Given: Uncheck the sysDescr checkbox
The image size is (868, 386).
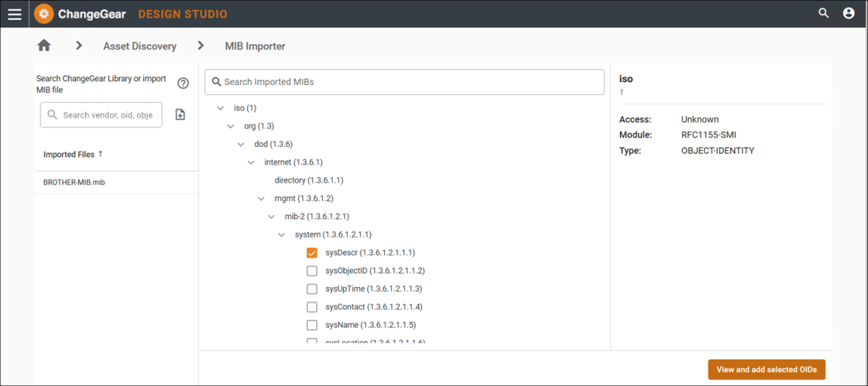Looking at the screenshot, I should [312, 253].
